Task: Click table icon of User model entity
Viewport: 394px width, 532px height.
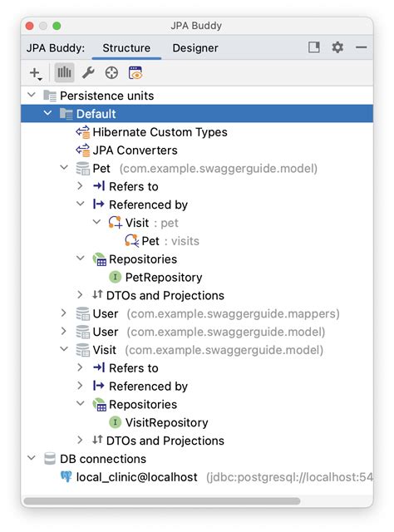Action: pos(83,332)
